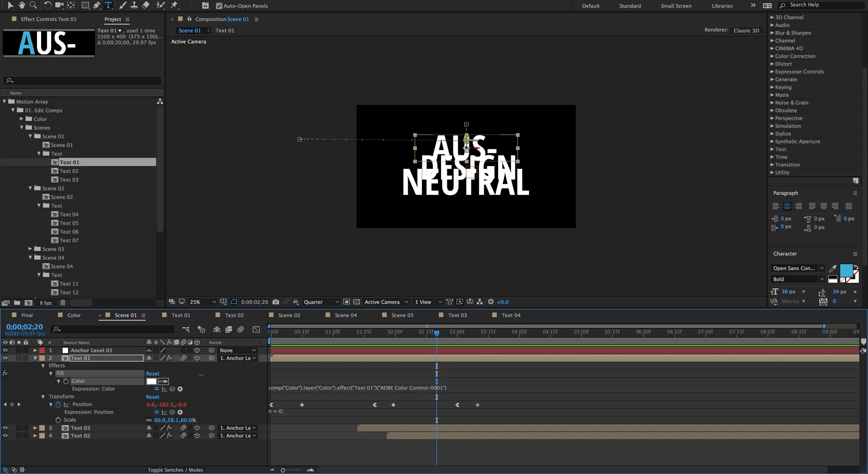Open the Active Camera view dropdown
This screenshot has height=474, width=868.
tap(386, 302)
